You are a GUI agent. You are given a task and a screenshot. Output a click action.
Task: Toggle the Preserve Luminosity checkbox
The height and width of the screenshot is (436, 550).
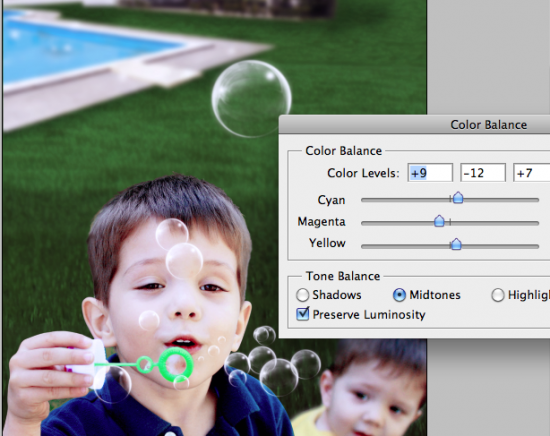[303, 314]
